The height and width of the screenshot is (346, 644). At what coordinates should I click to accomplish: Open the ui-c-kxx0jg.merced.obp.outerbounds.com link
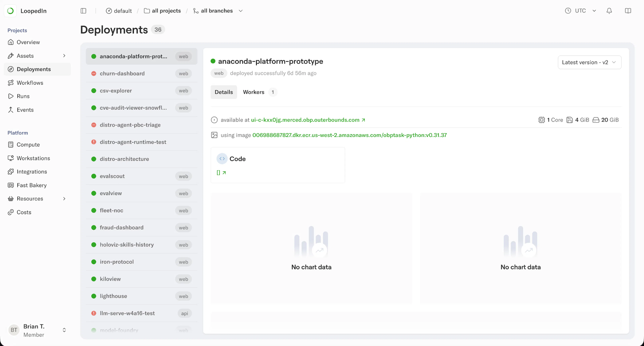(x=308, y=120)
